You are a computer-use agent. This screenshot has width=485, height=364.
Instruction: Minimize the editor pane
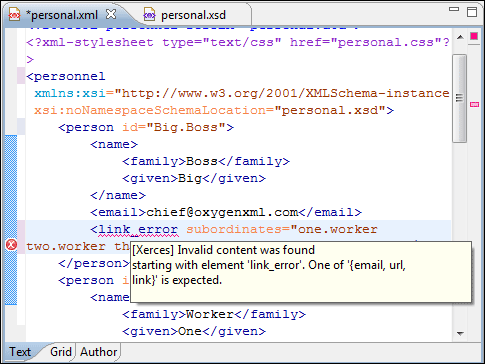(x=454, y=10)
